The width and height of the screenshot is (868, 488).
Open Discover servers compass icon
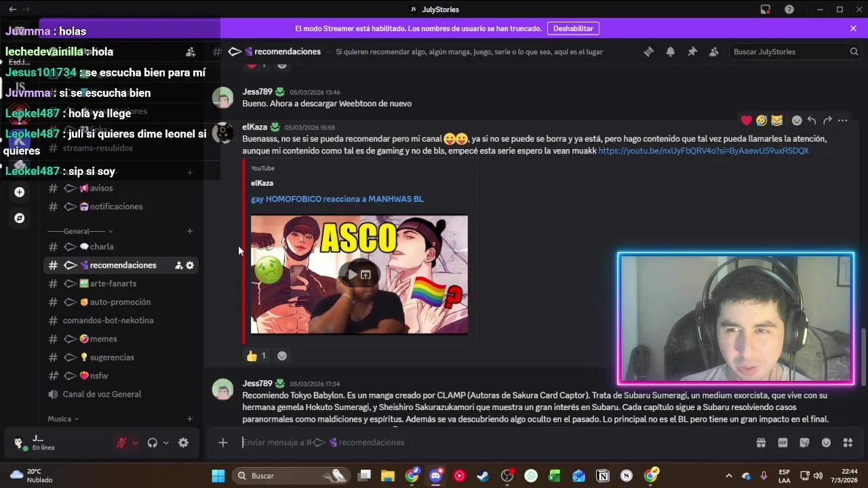point(20,218)
